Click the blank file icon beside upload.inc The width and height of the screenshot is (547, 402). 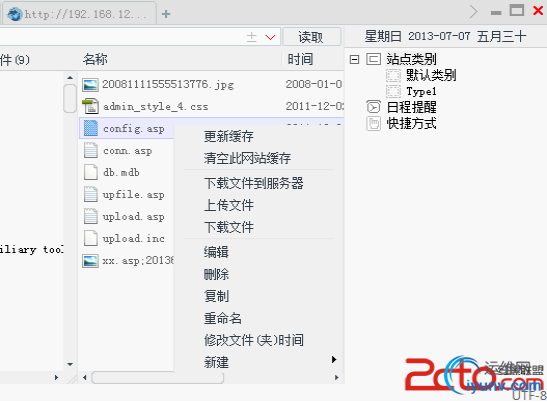pos(91,238)
